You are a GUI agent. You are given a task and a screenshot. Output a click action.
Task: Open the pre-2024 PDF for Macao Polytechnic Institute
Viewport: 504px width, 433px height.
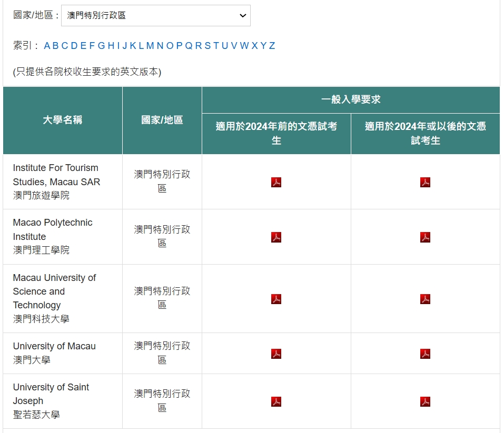pyautogui.click(x=276, y=237)
